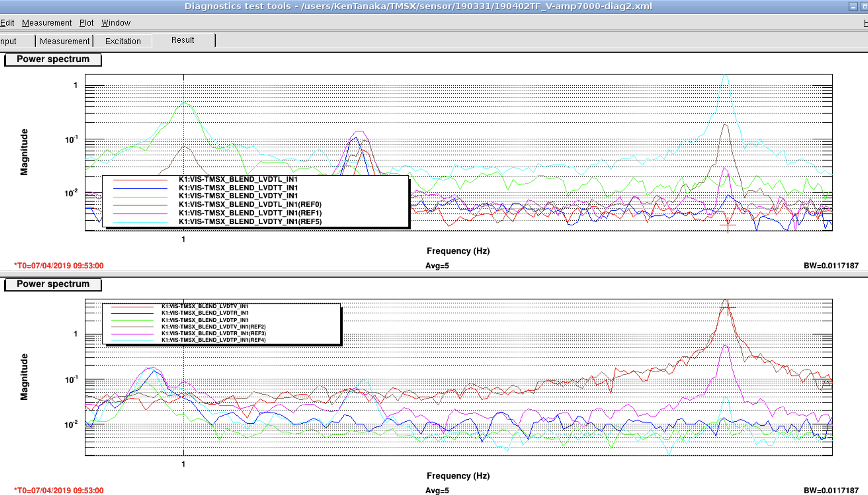Click bottom plot T0 timestamp text
Screen dimensions: 868x495
tap(59, 491)
